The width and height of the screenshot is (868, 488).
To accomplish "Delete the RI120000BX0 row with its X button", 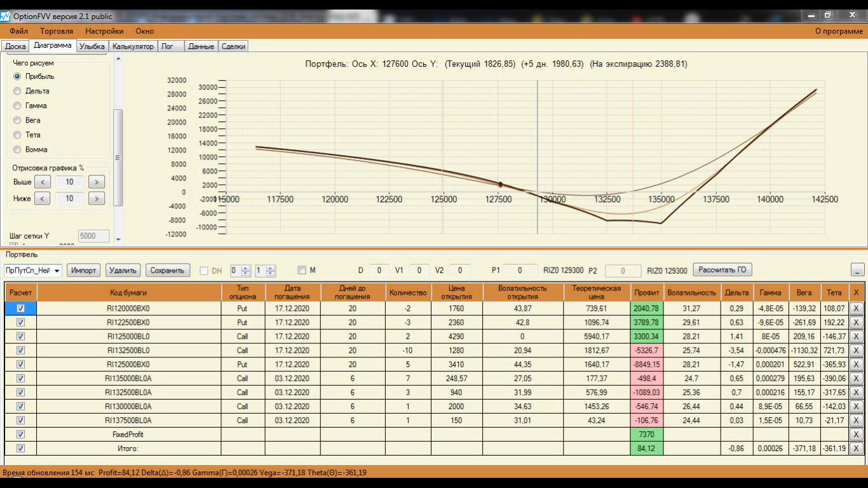I will (x=857, y=308).
